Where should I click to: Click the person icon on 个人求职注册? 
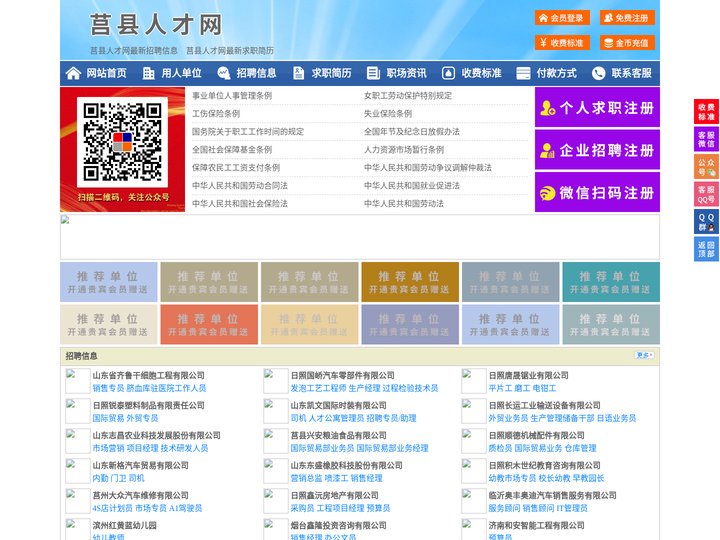pyautogui.click(x=548, y=107)
